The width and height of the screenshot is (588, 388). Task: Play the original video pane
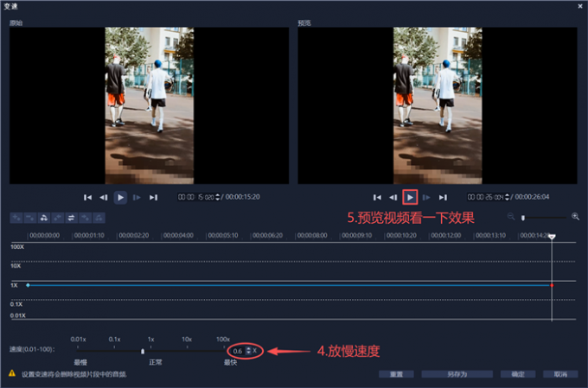coord(120,198)
